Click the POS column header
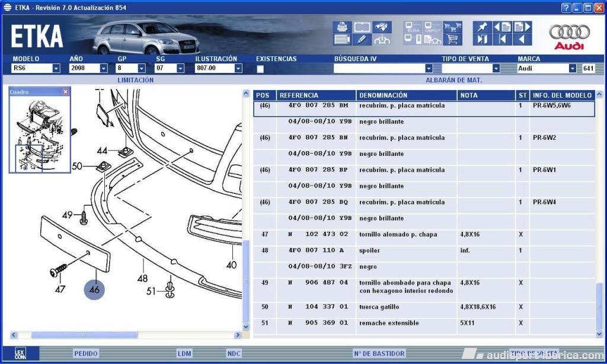Viewport: 607px width, 364px height. pyautogui.click(x=265, y=95)
